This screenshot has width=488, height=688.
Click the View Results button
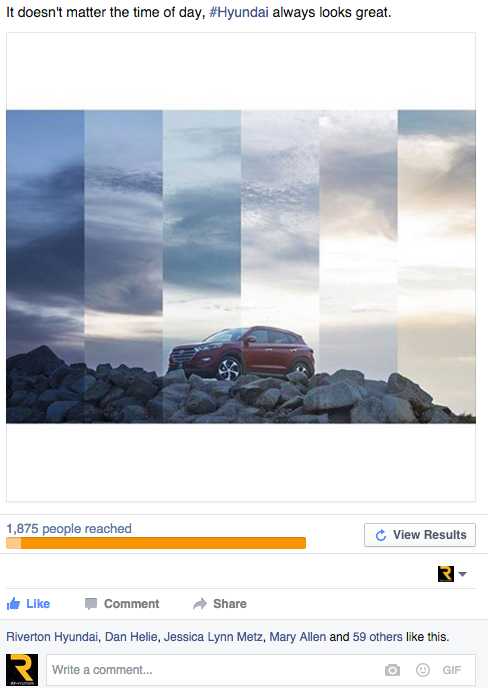click(420, 535)
